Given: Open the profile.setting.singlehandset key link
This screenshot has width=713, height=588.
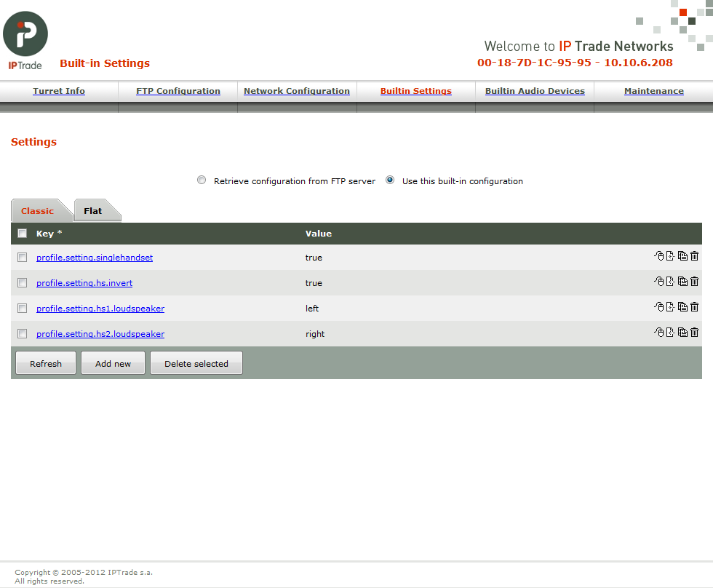Looking at the screenshot, I should coord(95,258).
